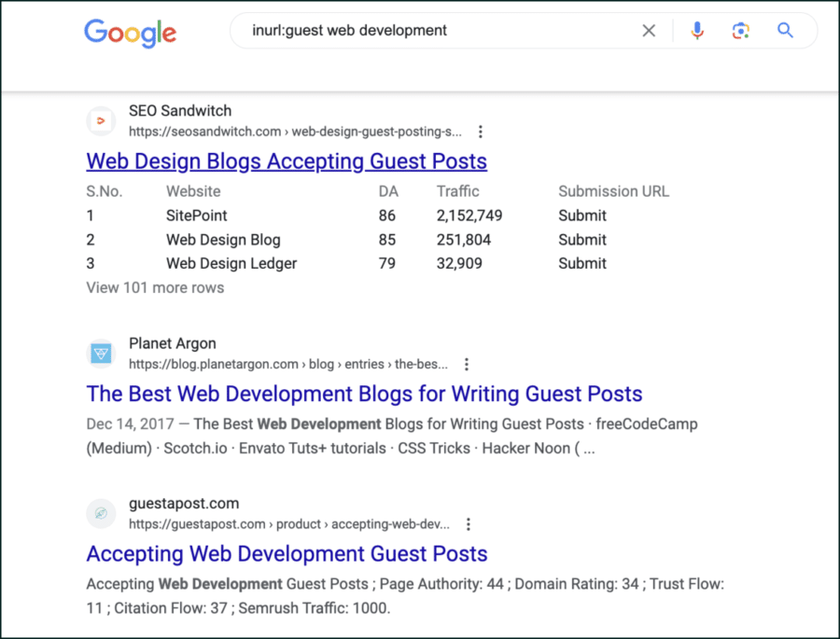The height and width of the screenshot is (639, 840).
Task: Click the SEO Sandwitch site favicon
Action: pos(101,121)
